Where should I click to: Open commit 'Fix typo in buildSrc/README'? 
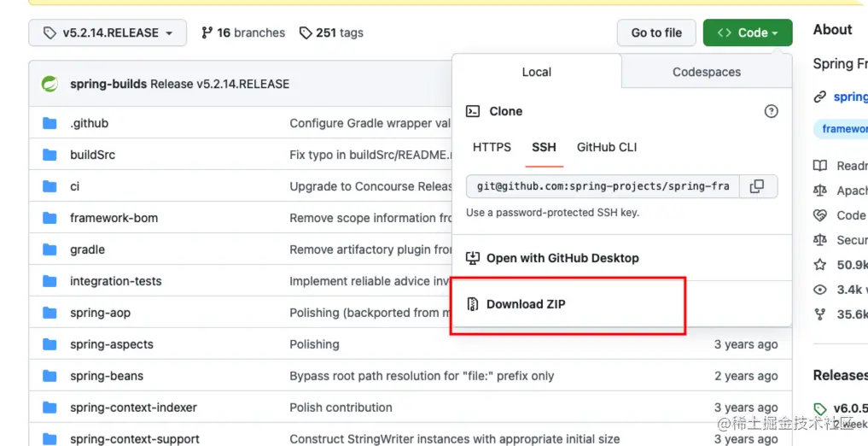(x=371, y=155)
